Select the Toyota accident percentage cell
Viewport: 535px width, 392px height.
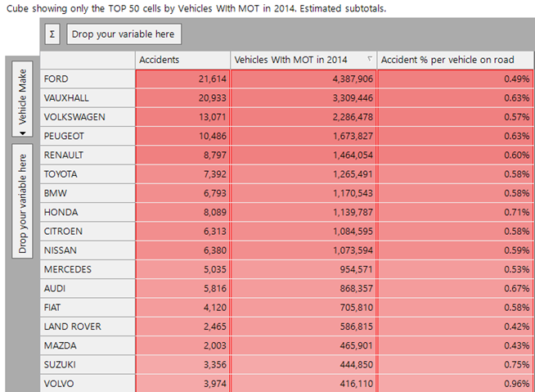(456, 173)
